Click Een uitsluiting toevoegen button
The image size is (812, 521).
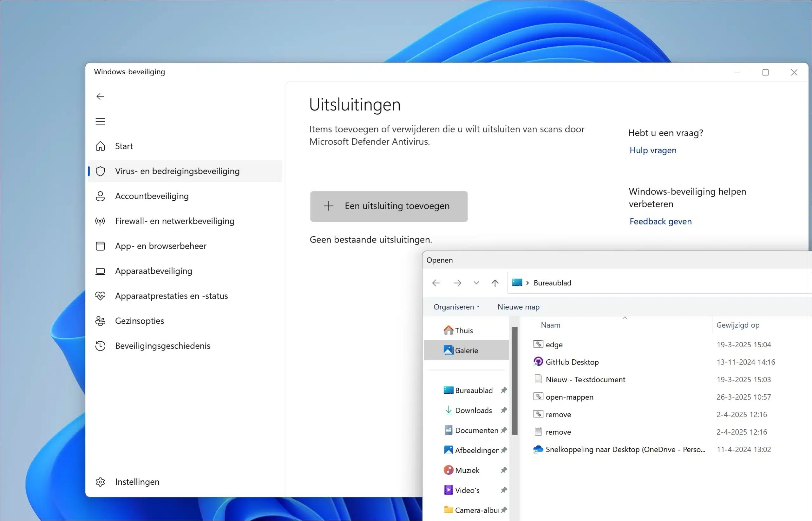[x=389, y=206]
